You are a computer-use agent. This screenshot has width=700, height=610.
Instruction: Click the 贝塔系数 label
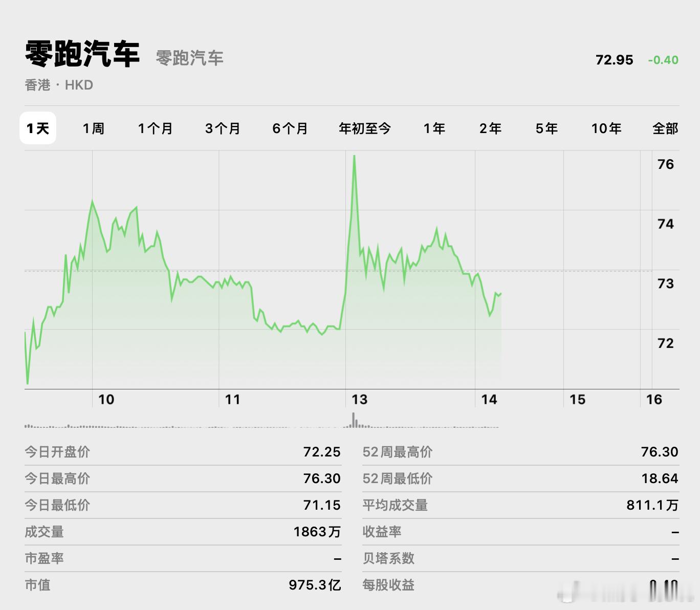pyautogui.click(x=388, y=558)
